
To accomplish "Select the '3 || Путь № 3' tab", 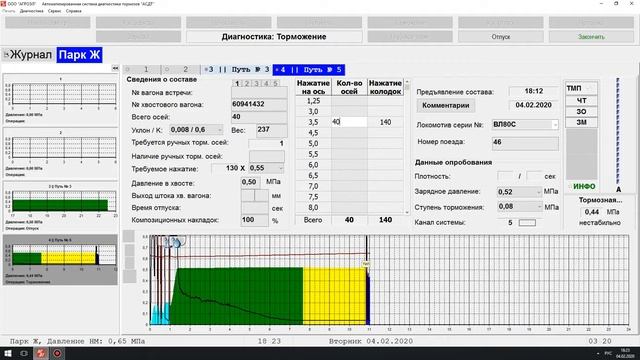I will click(236, 69).
